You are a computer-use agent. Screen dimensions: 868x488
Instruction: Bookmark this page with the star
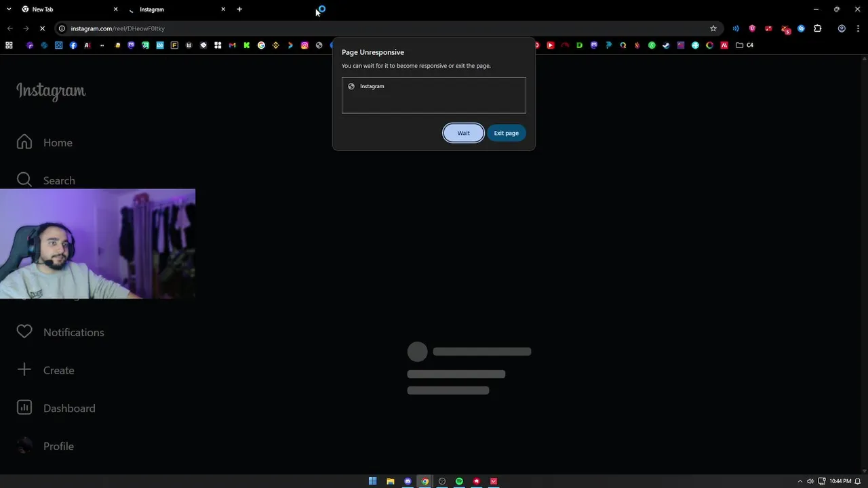coord(713,28)
